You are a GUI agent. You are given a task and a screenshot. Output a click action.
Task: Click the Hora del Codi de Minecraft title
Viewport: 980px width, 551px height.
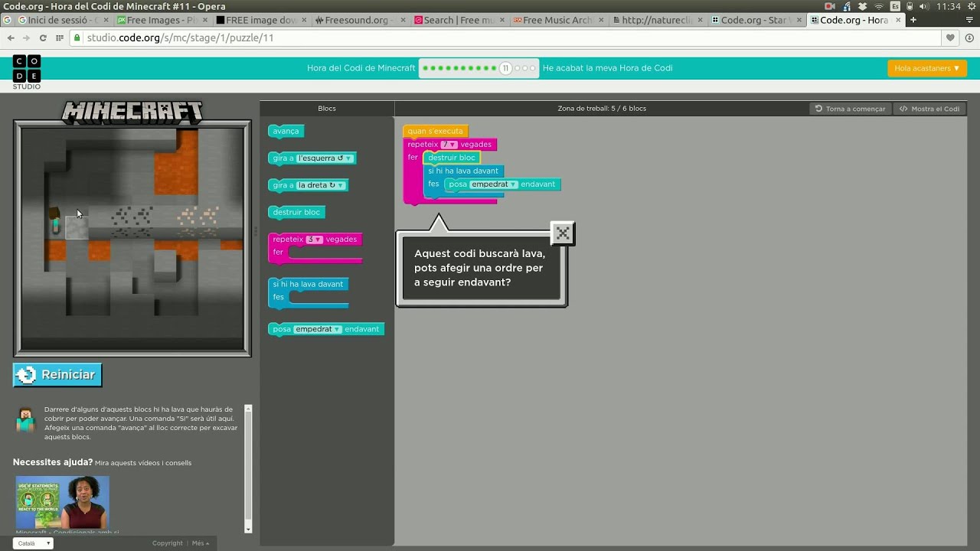click(361, 68)
